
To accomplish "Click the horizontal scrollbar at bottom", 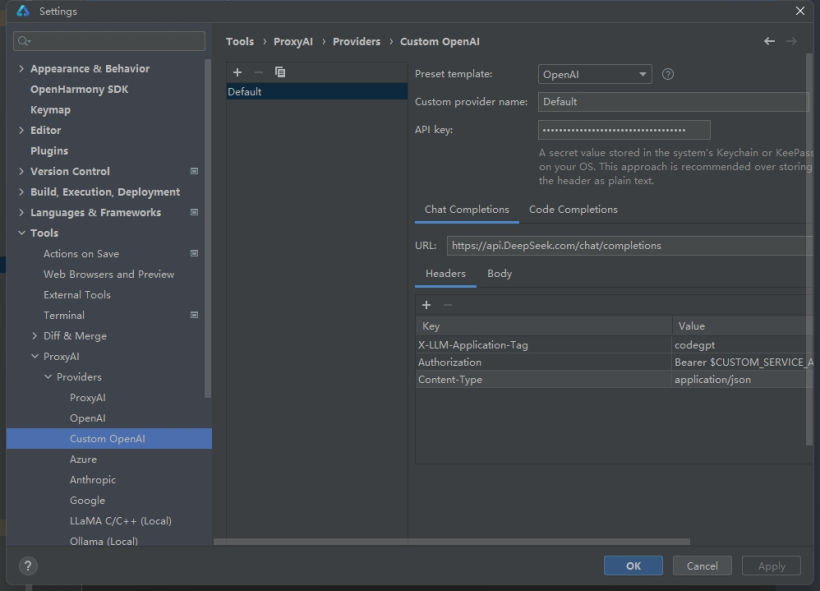I will 451,542.
